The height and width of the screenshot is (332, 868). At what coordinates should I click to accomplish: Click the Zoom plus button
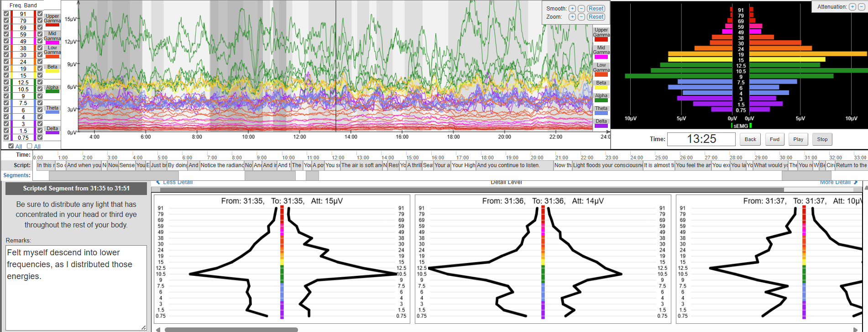coord(572,17)
